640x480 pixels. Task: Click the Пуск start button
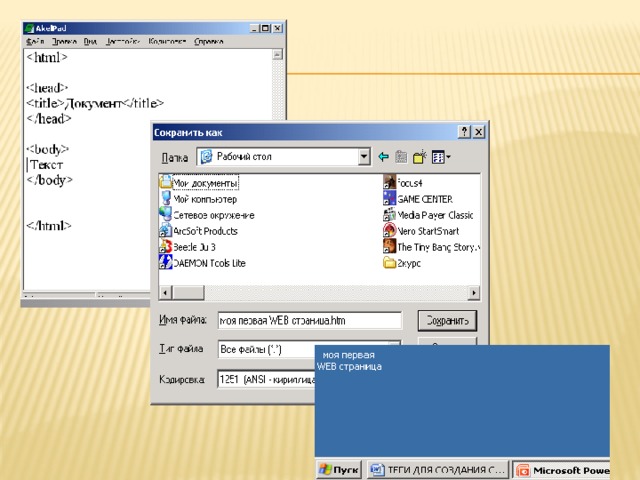(x=339, y=469)
